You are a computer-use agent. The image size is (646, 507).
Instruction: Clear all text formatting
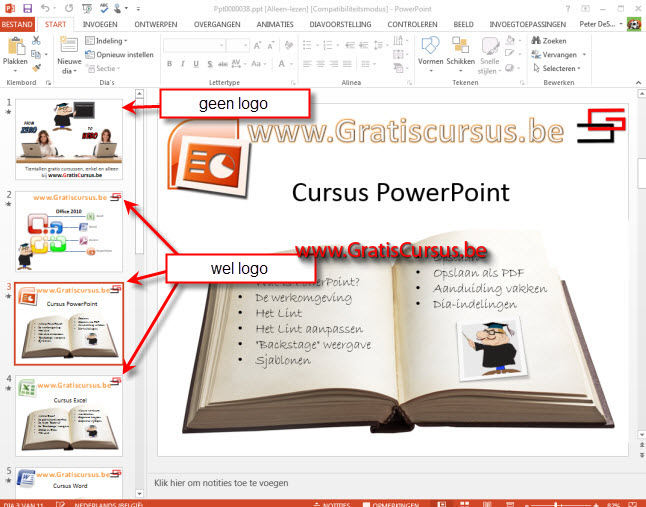pyautogui.click(x=288, y=45)
